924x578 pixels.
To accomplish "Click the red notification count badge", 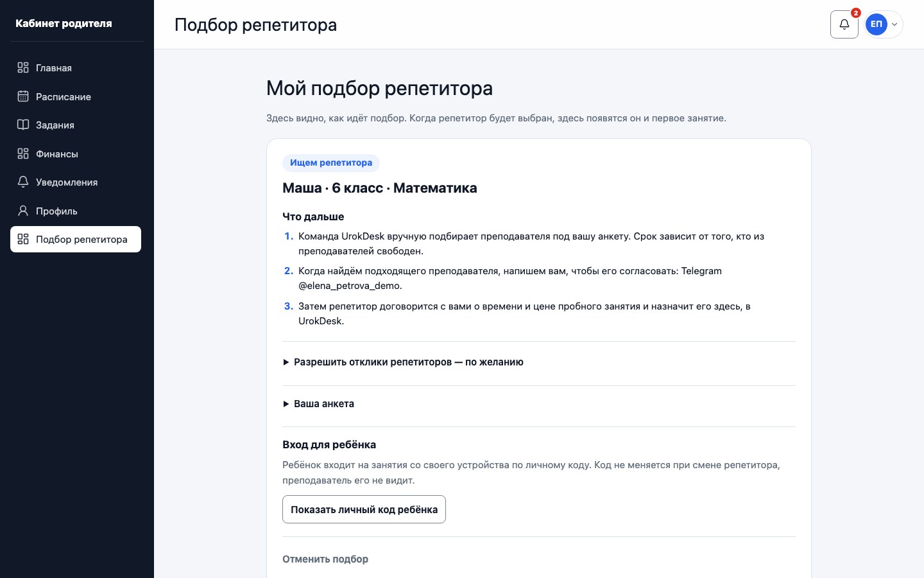I will (x=856, y=13).
